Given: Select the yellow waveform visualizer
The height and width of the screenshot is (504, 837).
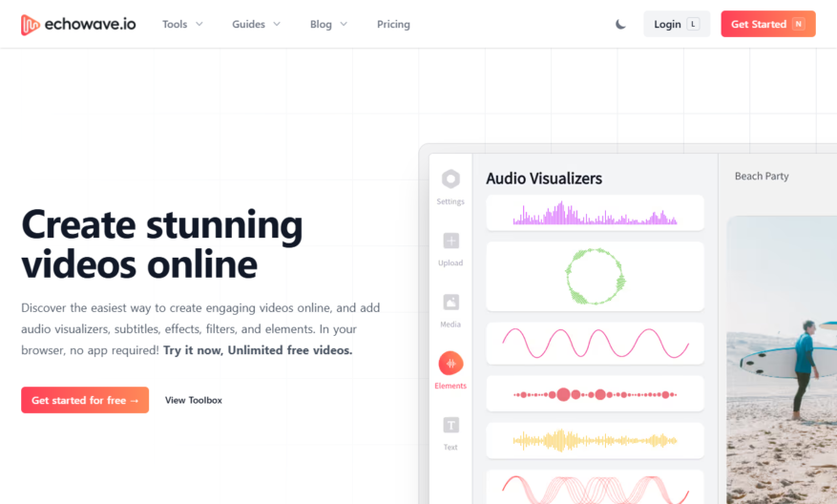Looking at the screenshot, I should (x=596, y=440).
